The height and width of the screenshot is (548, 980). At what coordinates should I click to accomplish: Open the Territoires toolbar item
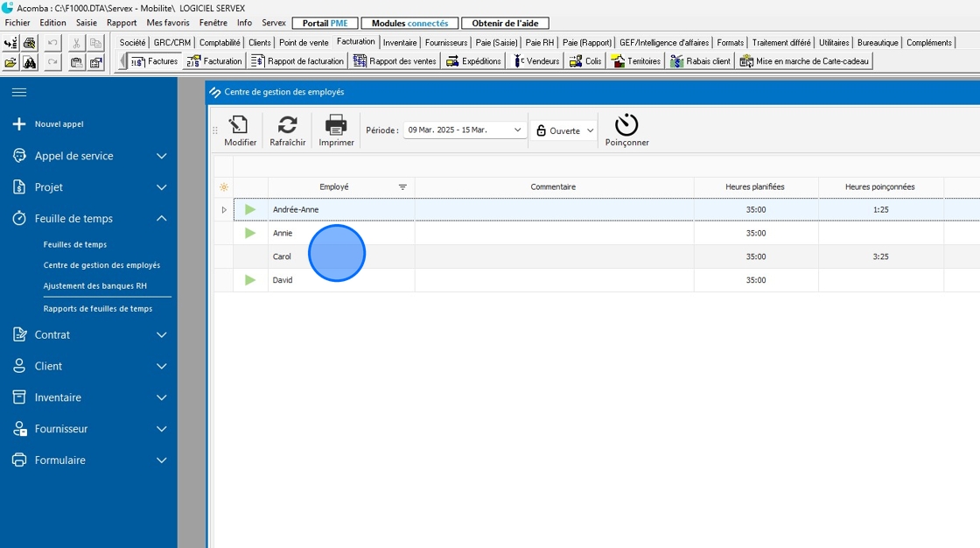click(x=635, y=61)
